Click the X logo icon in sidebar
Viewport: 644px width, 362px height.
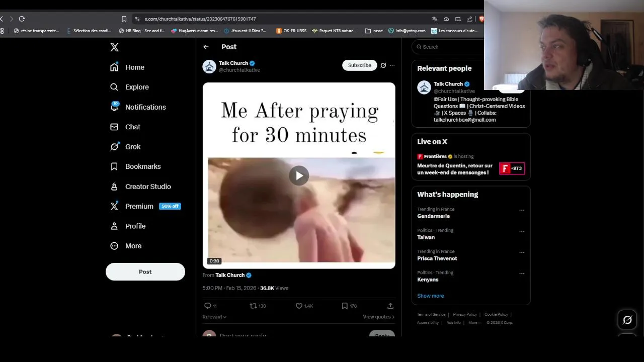[x=115, y=47]
